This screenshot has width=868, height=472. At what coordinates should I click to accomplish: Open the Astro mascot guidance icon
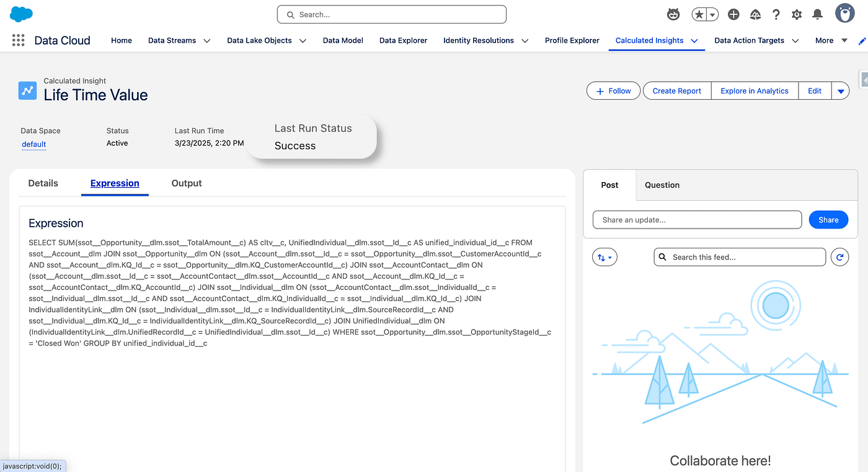click(673, 14)
